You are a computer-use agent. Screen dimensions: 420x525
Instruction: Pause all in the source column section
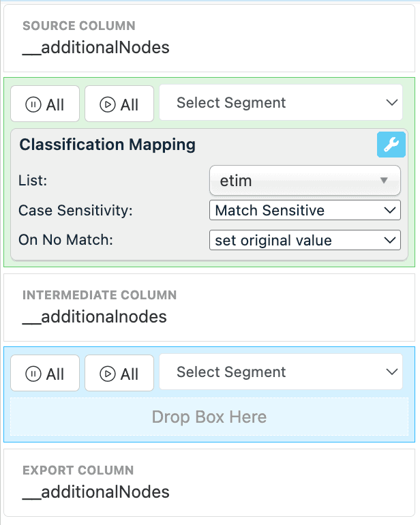coord(45,104)
